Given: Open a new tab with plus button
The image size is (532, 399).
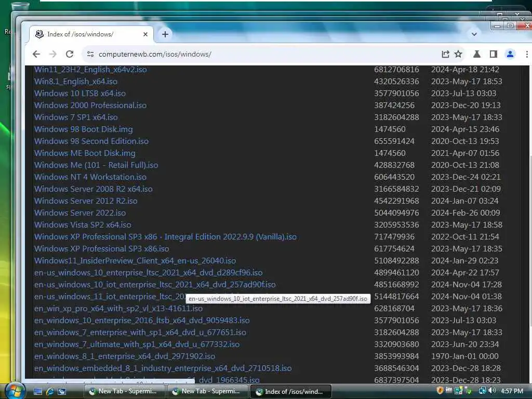Looking at the screenshot, I should pos(165,34).
